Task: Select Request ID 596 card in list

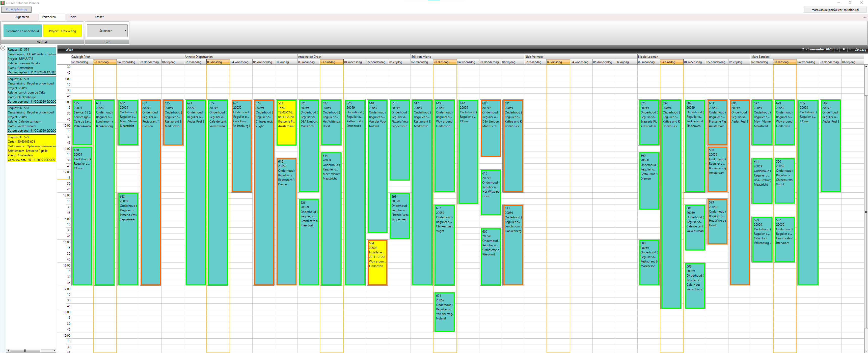Action: pos(31,90)
